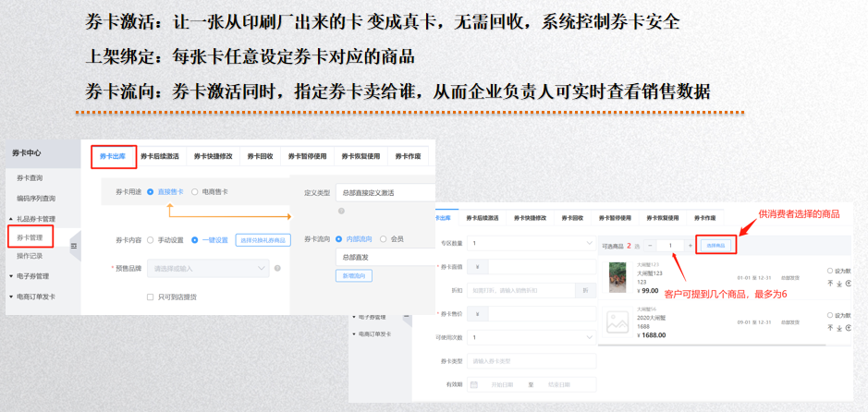This screenshot has width=868, height=412.
Task: Select 直接售卡 radio option
Action: tap(151, 191)
